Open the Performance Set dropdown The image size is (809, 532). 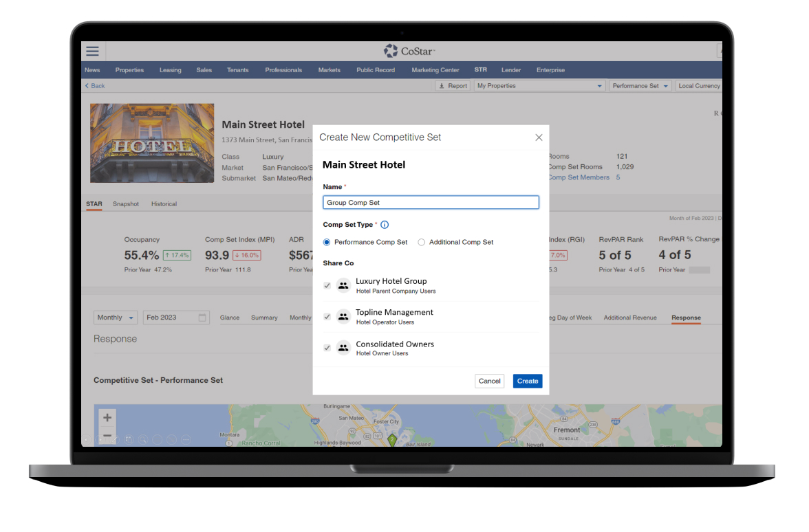[640, 86]
